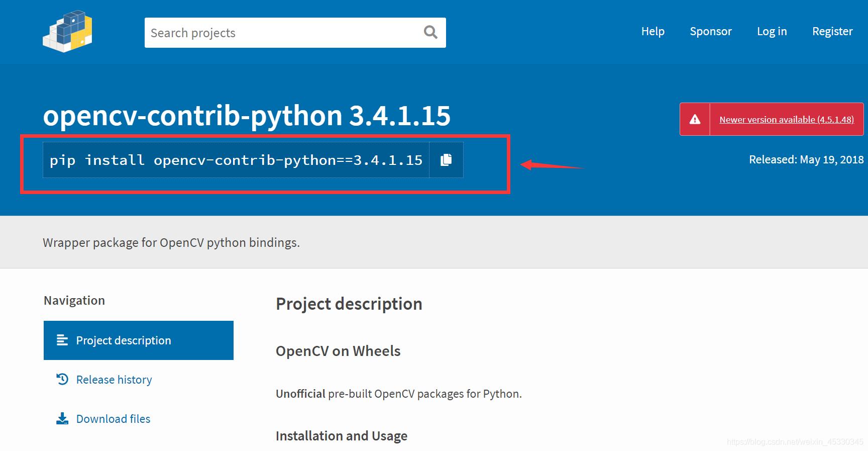Copy pip install command with clipboard icon
Viewport: 868px width, 451px height.
(446, 160)
